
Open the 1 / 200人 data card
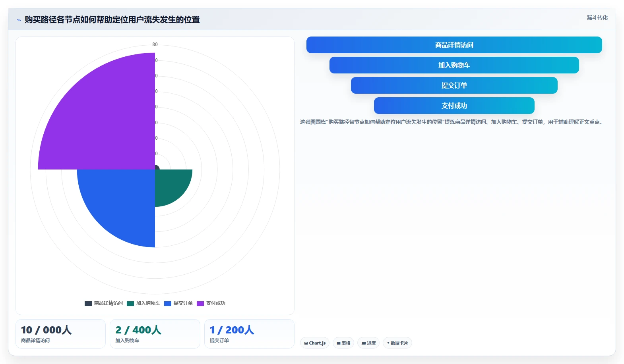249,334
